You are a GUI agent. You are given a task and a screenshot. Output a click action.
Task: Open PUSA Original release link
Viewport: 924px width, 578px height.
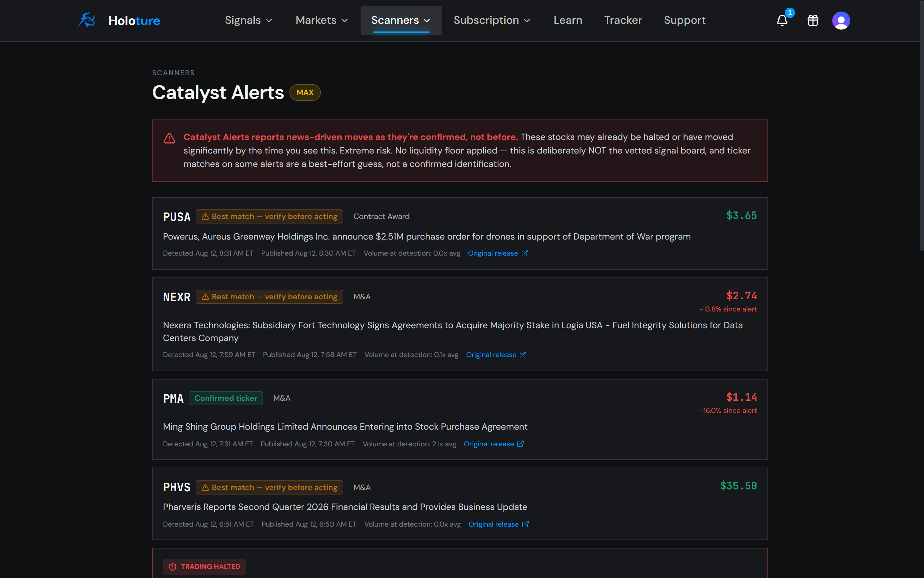click(498, 253)
